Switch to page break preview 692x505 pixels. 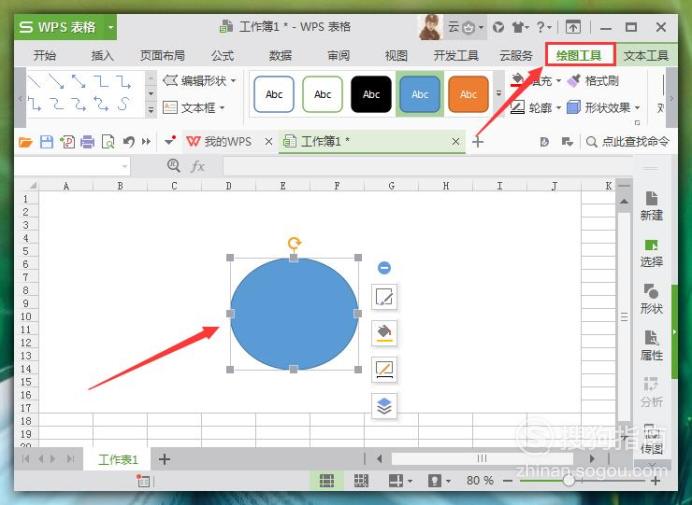pyautogui.click(x=361, y=481)
